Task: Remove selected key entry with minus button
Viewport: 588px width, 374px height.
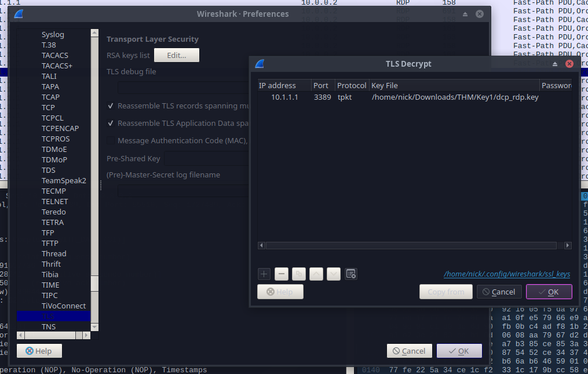Action: [281, 274]
